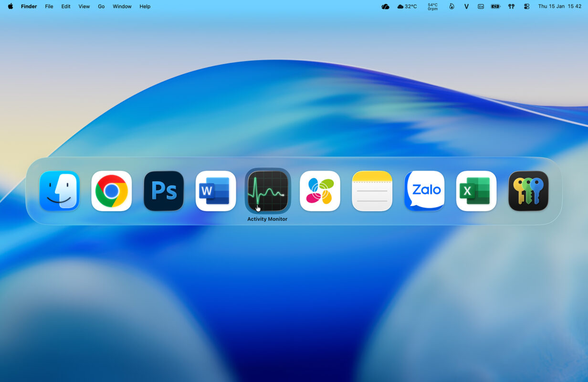588x382 pixels.
Task: Open the cloud storage status menu
Action: pyautogui.click(x=385, y=6)
